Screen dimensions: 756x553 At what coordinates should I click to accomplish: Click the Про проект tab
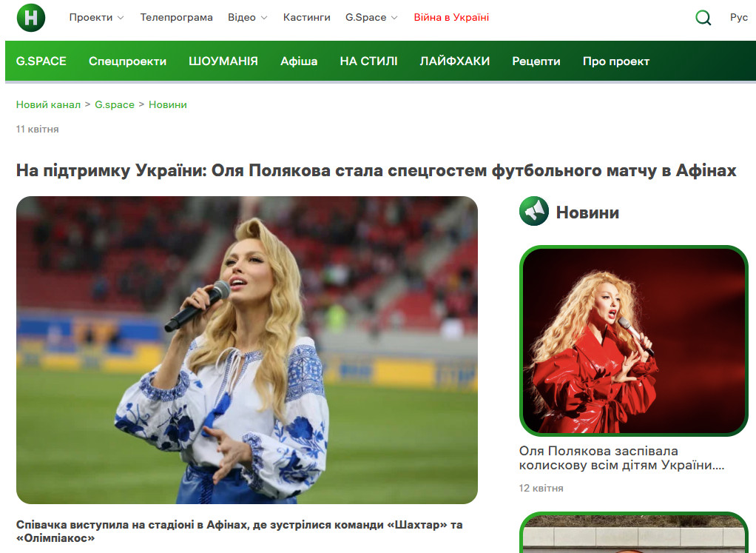pos(615,61)
